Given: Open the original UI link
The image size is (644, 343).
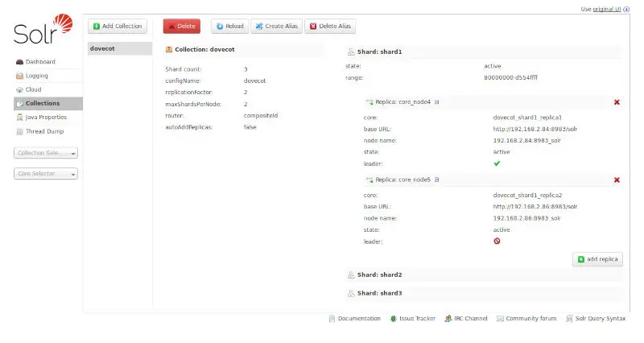Looking at the screenshot, I should click(x=607, y=9).
